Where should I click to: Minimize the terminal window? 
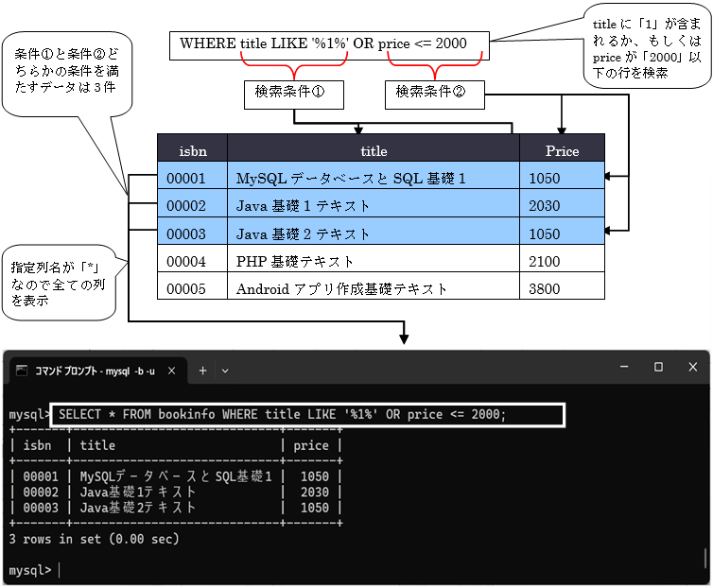(x=624, y=367)
